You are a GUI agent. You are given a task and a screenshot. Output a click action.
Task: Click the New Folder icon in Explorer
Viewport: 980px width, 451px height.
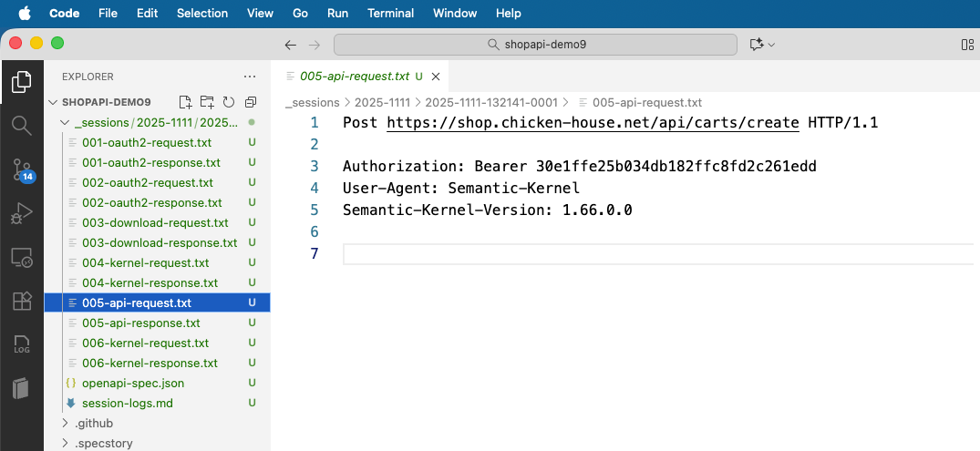coord(207,102)
